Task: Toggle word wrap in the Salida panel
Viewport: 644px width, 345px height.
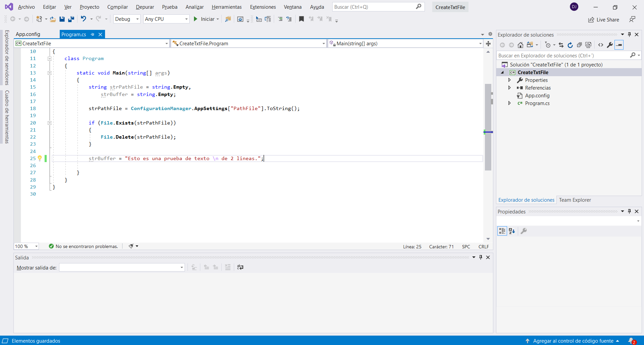Action: point(240,267)
